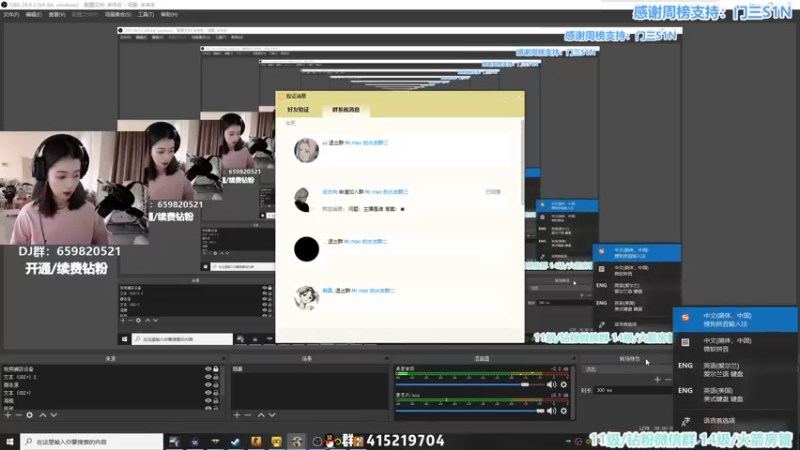This screenshot has height=450, width=800.
Task: Select the Sogou pinyin input method icon
Action: [x=685, y=317]
